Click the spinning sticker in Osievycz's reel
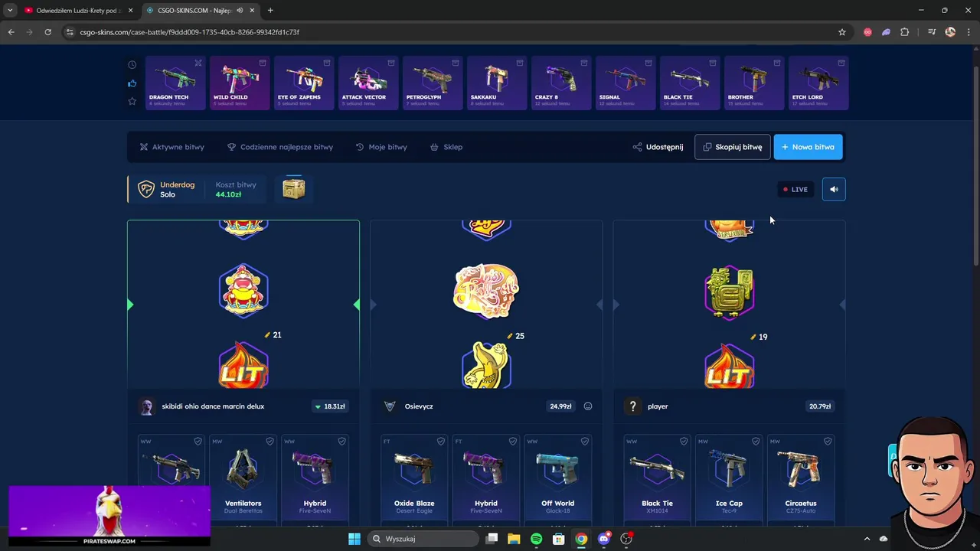The width and height of the screenshot is (980, 551). coord(486,292)
